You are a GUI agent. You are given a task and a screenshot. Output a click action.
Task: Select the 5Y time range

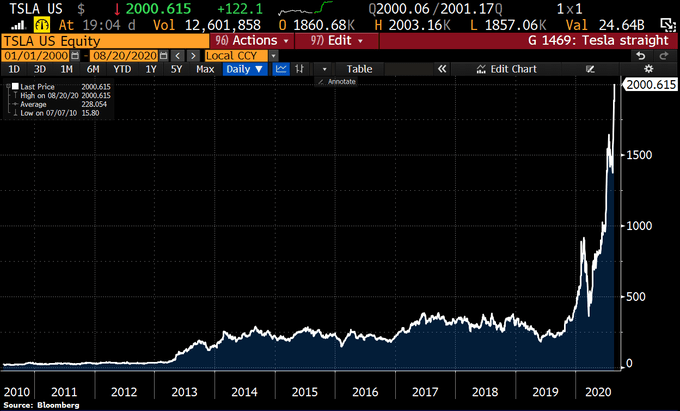pos(176,69)
